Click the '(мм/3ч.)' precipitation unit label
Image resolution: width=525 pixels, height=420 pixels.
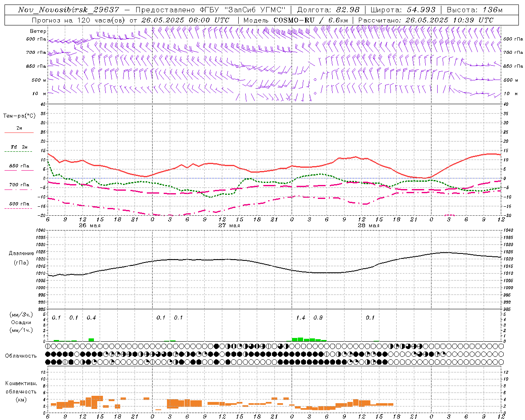(x=21, y=315)
